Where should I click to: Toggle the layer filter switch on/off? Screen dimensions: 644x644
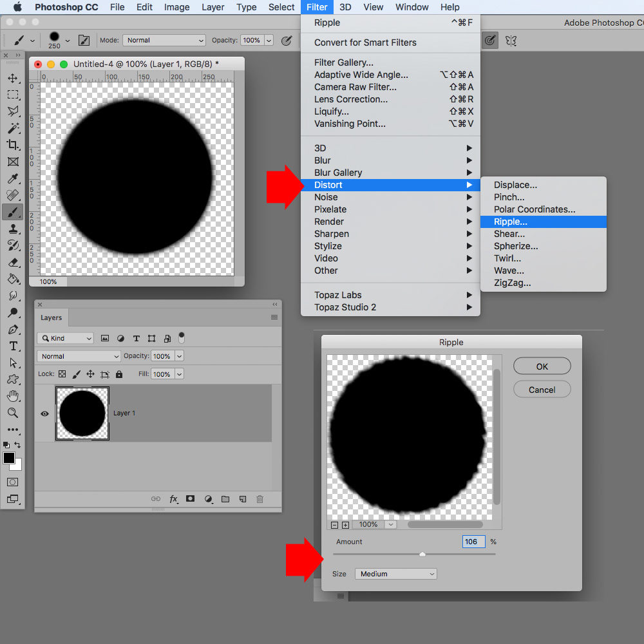pos(182,337)
